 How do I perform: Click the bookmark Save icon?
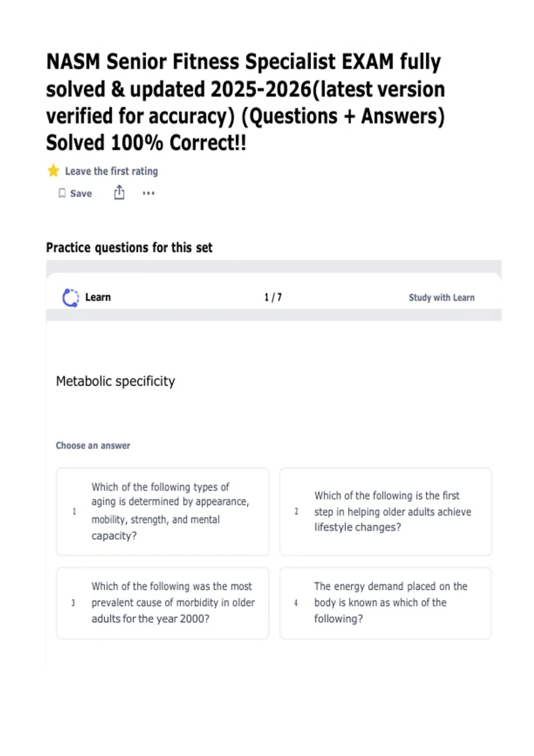(x=62, y=193)
